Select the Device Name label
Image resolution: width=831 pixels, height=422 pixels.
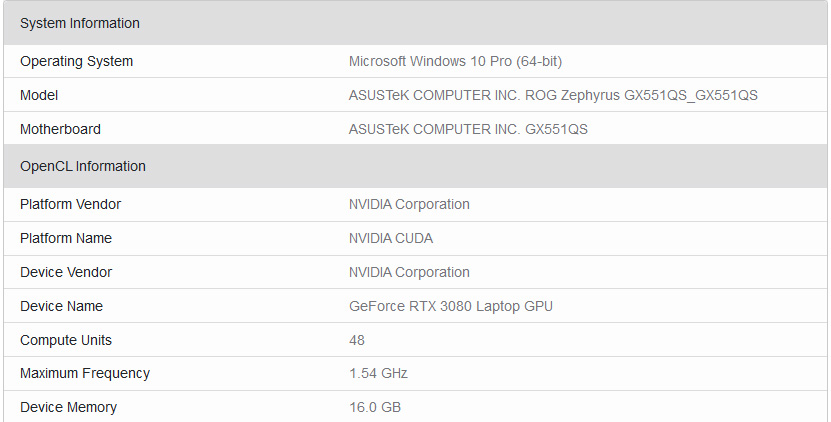coord(61,306)
